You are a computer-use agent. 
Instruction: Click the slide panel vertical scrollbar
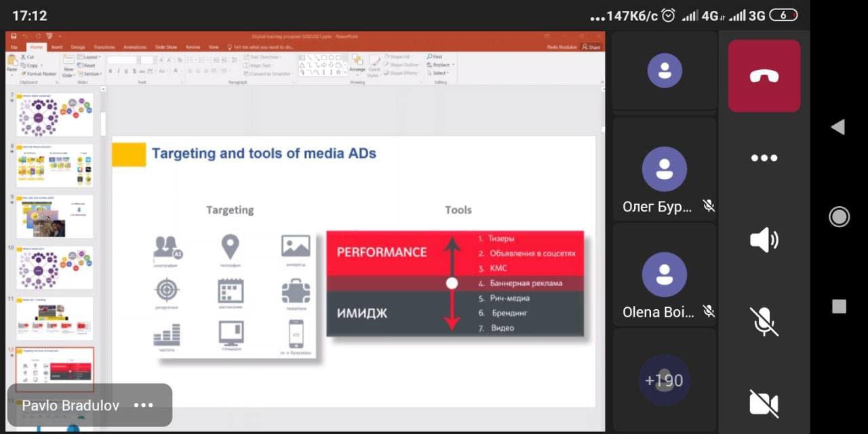104,123
